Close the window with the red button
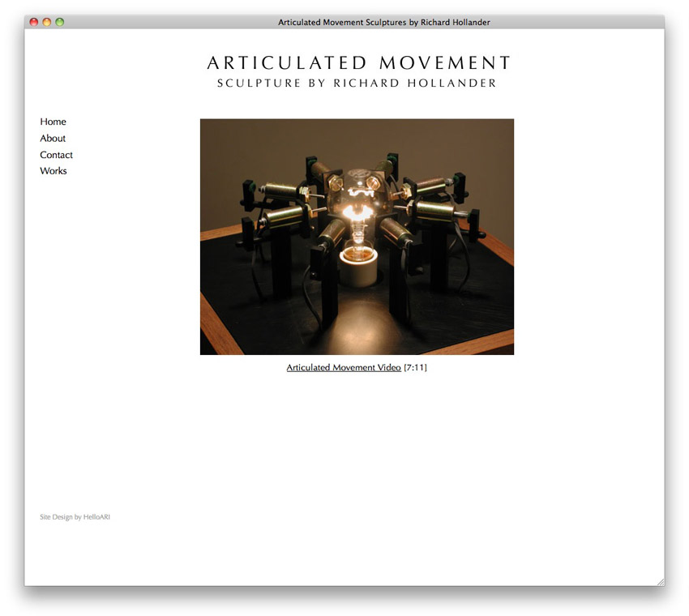 (34, 22)
